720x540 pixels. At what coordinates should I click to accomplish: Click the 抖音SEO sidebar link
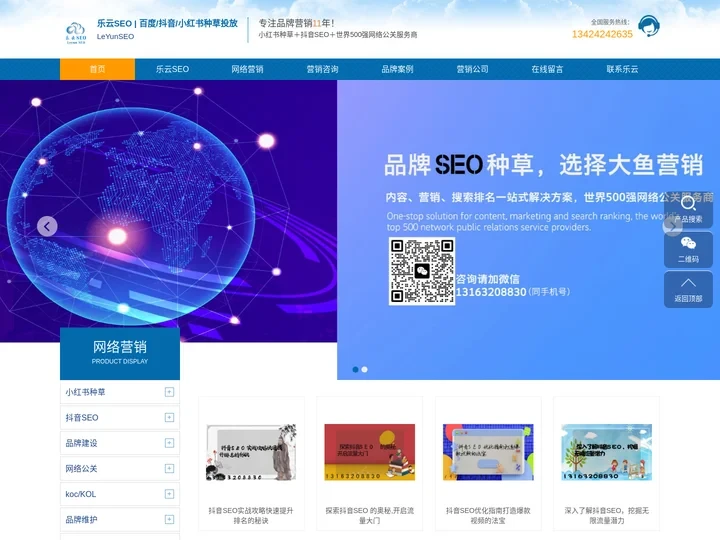[82, 417]
